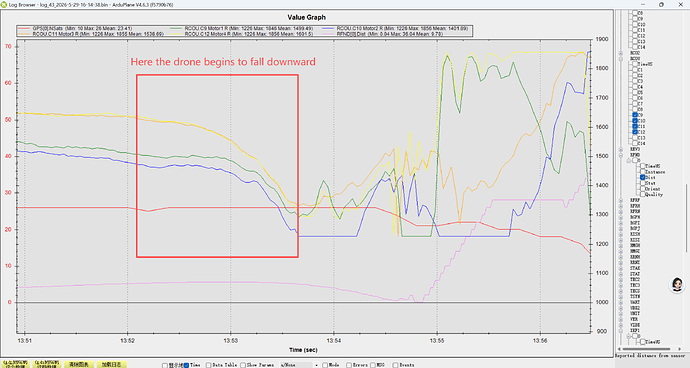Enable the Events checkbox
This screenshot has width=690, height=368.
coord(395,365)
